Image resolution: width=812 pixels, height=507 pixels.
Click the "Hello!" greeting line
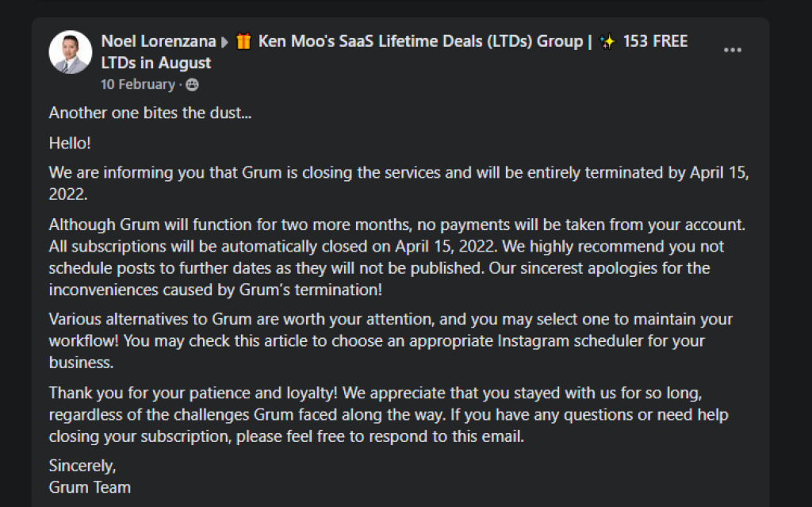[70, 143]
